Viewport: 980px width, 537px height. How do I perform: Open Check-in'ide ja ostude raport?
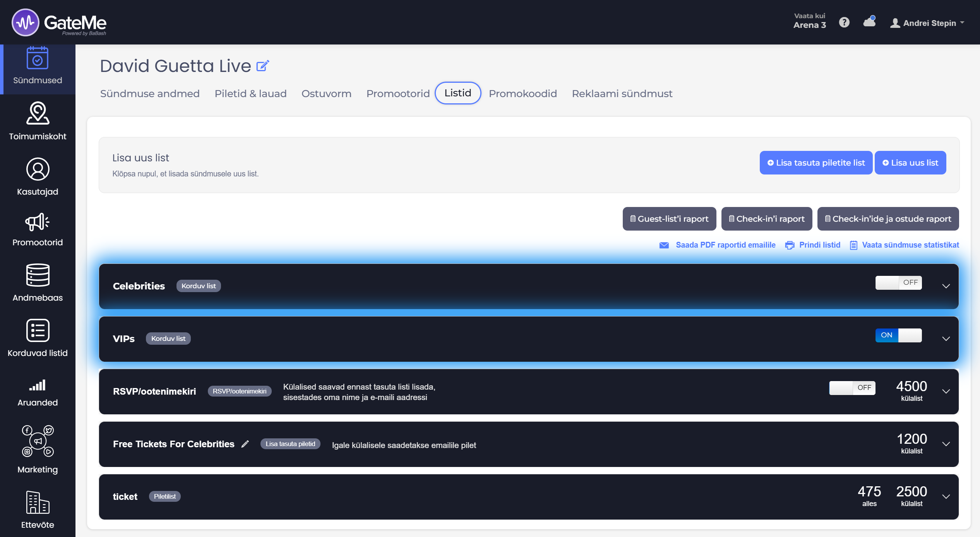(x=888, y=219)
